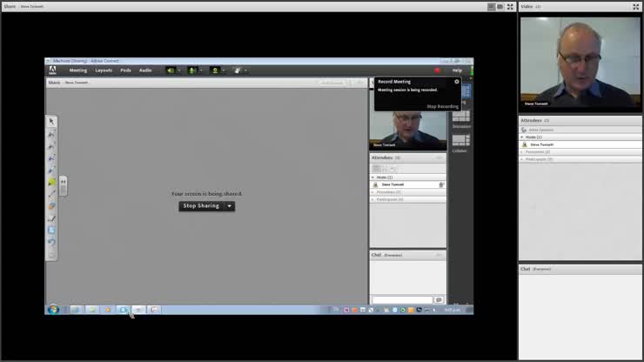Click the Windows Start button
Image resolution: width=644 pixels, height=362 pixels.
coord(53,309)
